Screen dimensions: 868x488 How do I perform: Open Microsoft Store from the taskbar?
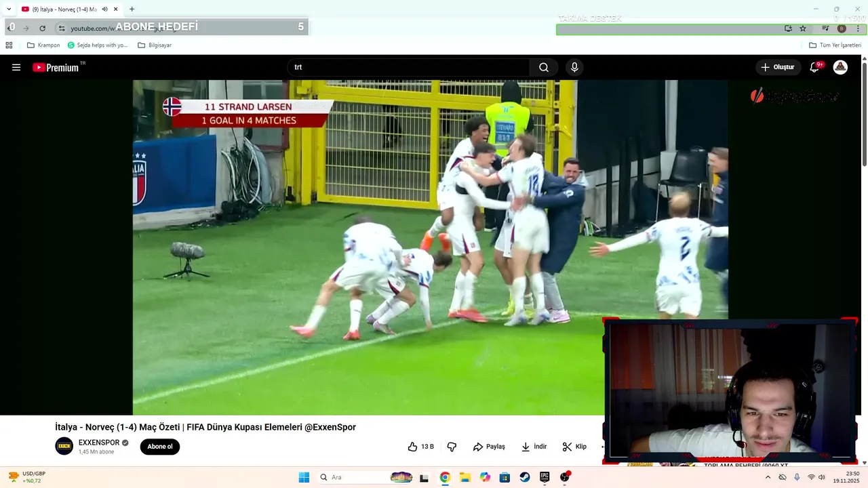(x=505, y=477)
